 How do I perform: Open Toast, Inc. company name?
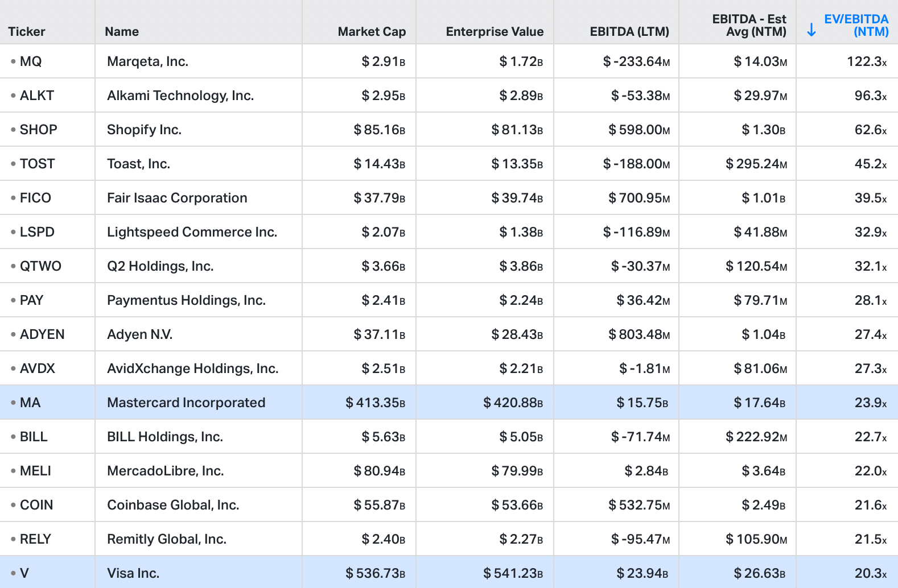click(x=138, y=164)
